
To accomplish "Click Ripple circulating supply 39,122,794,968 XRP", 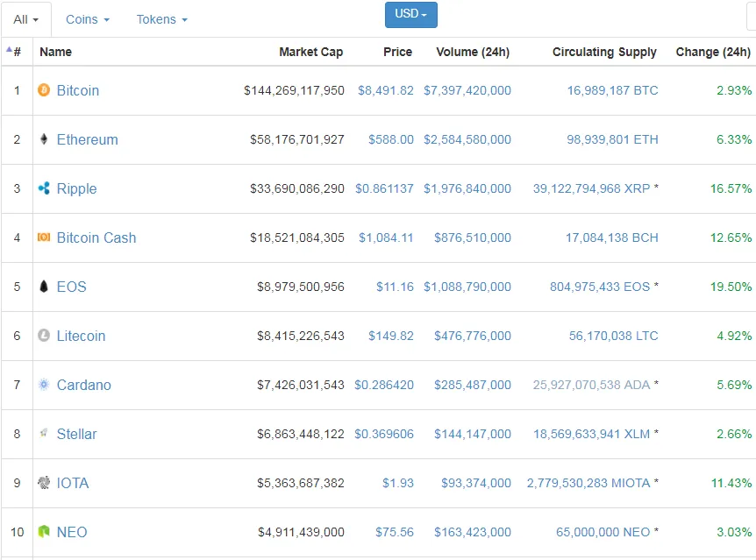I will click(x=591, y=188).
